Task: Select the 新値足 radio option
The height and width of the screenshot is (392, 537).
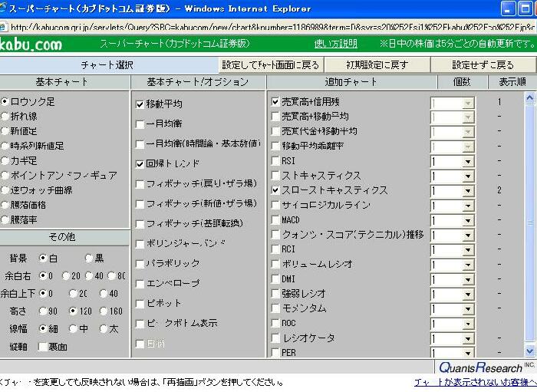Action: (5, 131)
